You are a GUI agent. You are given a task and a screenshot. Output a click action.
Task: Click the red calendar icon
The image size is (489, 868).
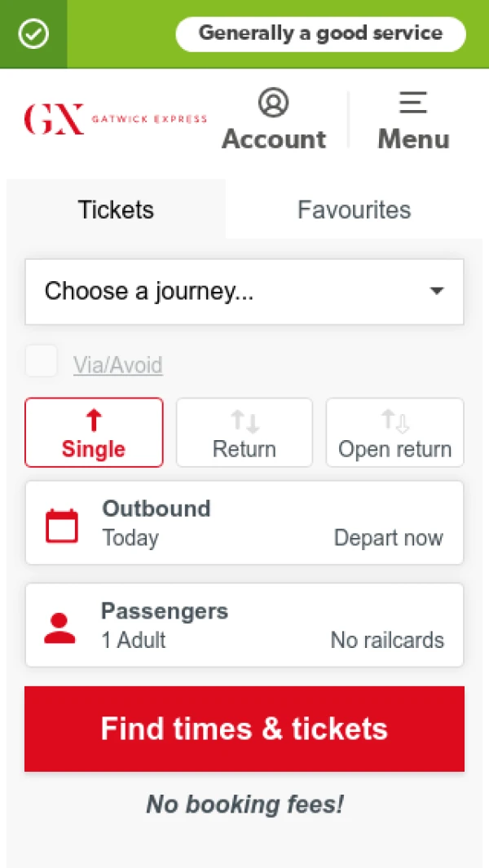[x=61, y=526]
